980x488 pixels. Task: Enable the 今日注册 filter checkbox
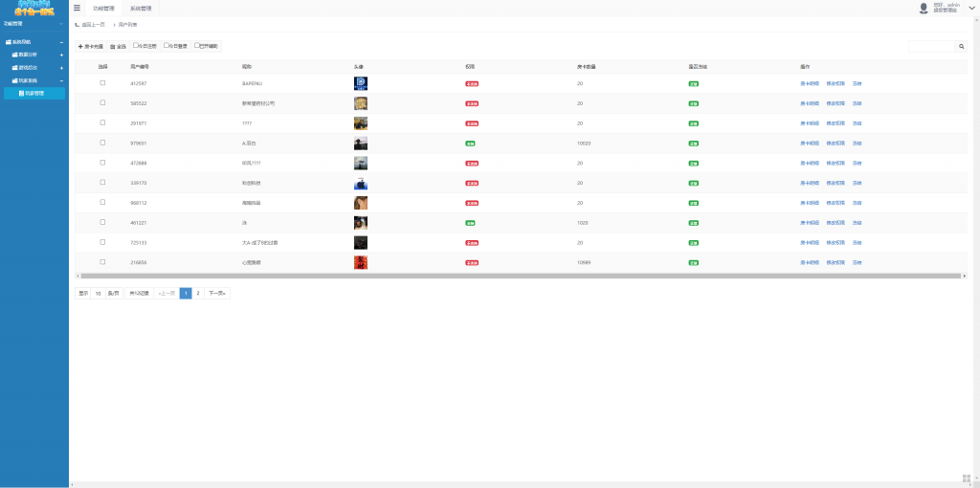tap(136, 45)
